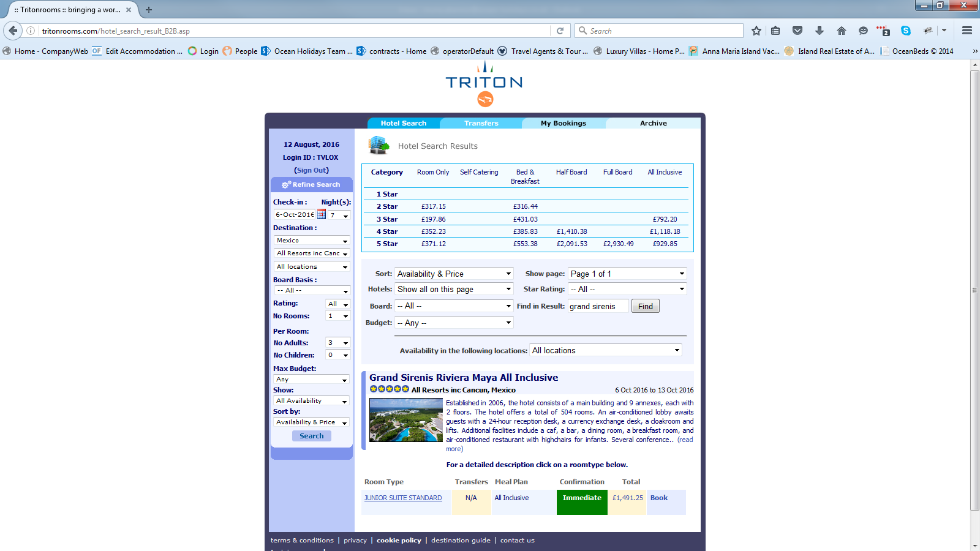Book the Junior Suite Standard room
Screen dimensions: 980x551
[659, 498]
